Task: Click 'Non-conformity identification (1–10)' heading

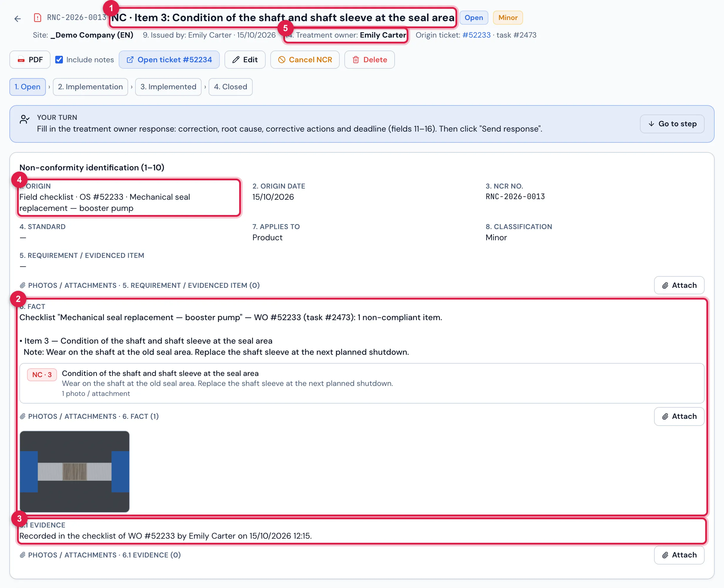Action: (92, 167)
